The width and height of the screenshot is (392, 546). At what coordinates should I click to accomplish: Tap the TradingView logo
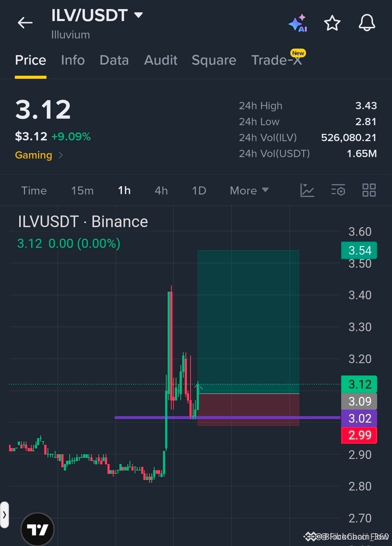[x=37, y=530]
